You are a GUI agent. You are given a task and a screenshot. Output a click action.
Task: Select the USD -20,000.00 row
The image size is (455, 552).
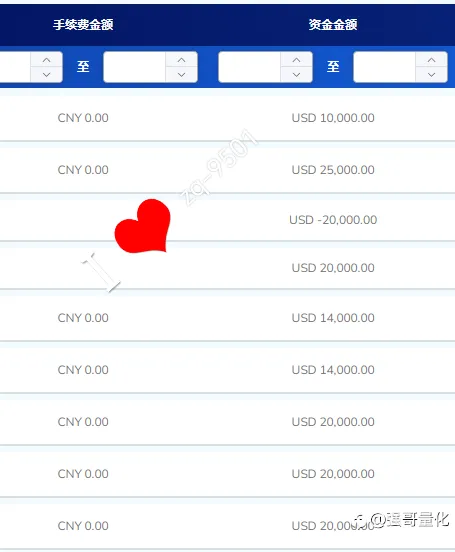coord(228,220)
